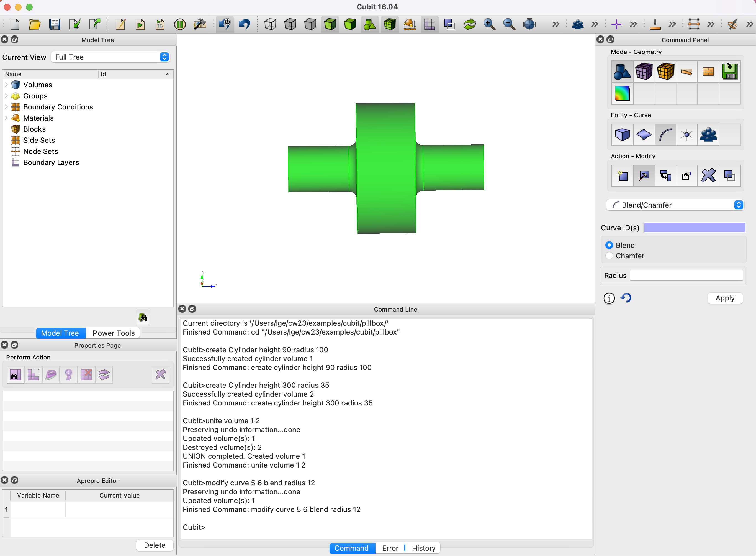The image size is (756, 556).
Task: Click the binoculars find icon in Model Tree
Action: coord(143,317)
